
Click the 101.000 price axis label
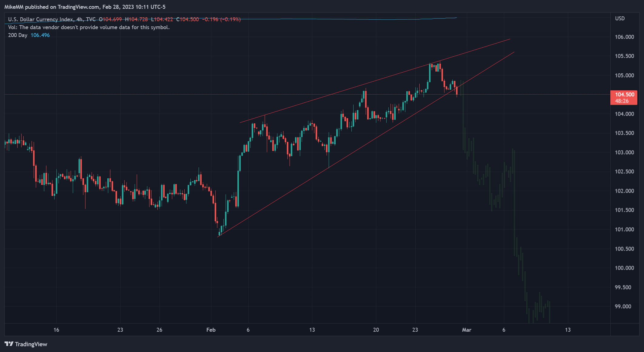[624, 230]
